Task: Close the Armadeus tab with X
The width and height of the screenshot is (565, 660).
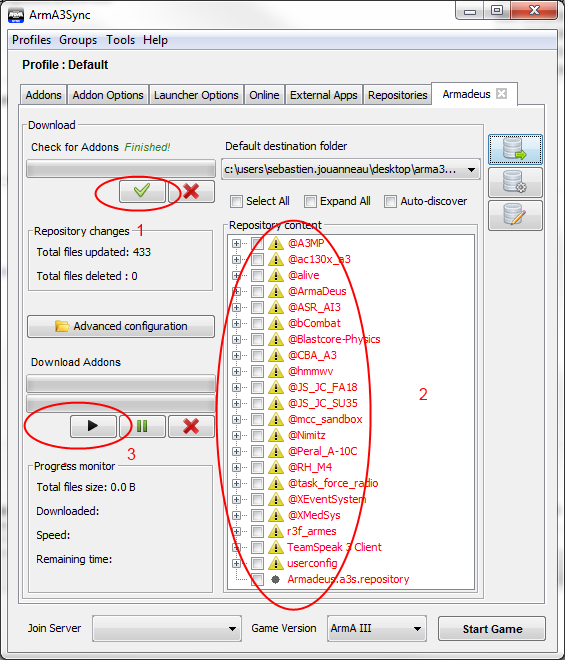Action: pyautogui.click(x=501, y=93)
